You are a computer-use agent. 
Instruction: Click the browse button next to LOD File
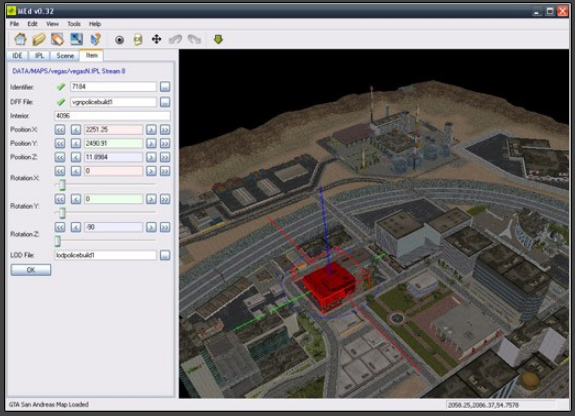pos(165,255)
